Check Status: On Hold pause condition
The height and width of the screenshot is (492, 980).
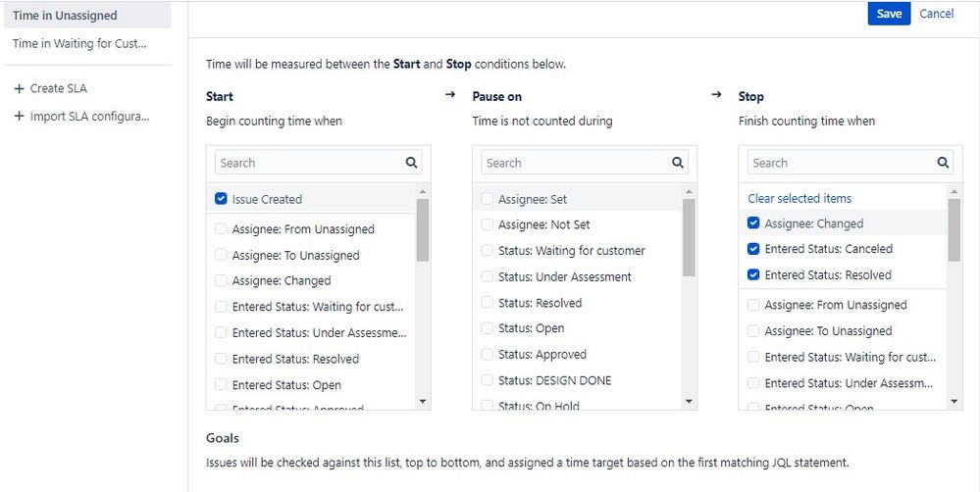(488, 405)
